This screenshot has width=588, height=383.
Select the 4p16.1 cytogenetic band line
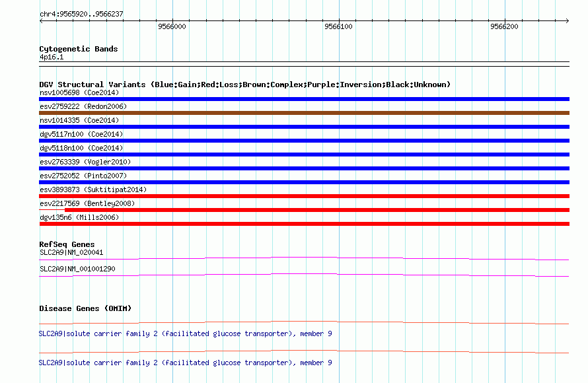tap(304, 64)
